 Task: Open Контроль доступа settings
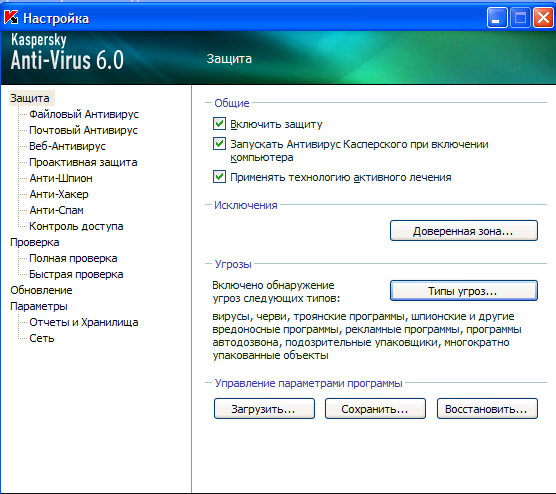coord(76,226)
